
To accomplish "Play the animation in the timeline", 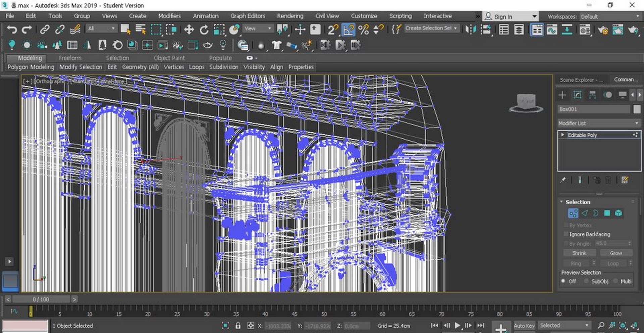I will click(458, 325).
